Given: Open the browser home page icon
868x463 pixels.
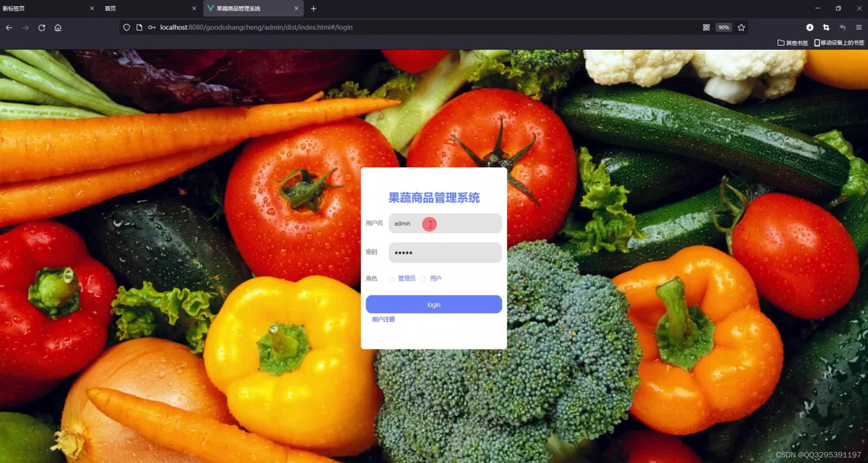Looking at the screenshot, I should 58,27.
